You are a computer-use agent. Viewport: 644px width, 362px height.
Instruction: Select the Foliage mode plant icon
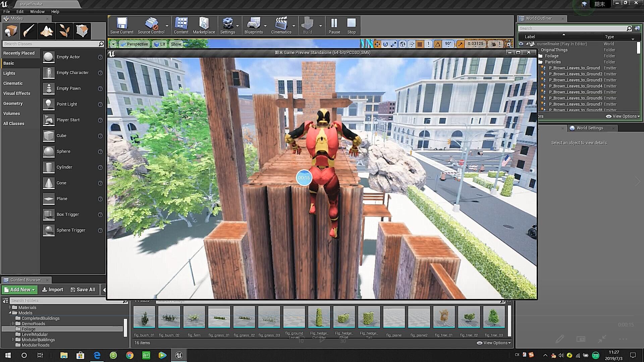tap(64, 31)
